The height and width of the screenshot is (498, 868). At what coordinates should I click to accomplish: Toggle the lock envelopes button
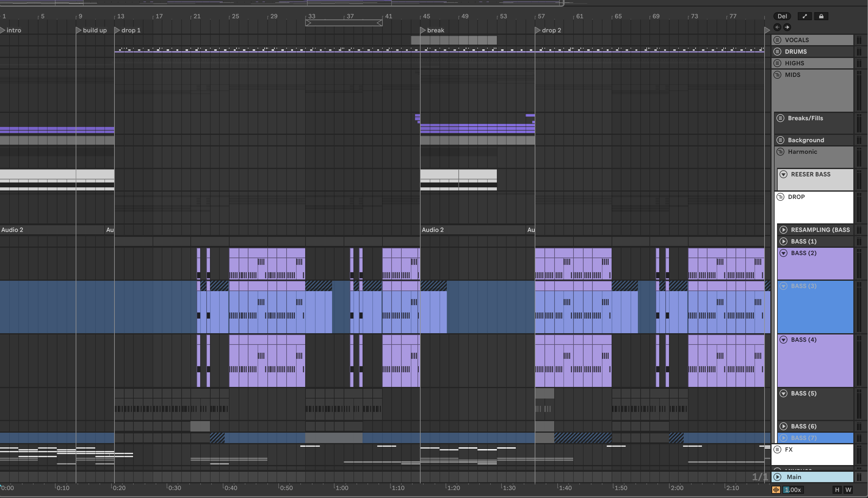821,16
